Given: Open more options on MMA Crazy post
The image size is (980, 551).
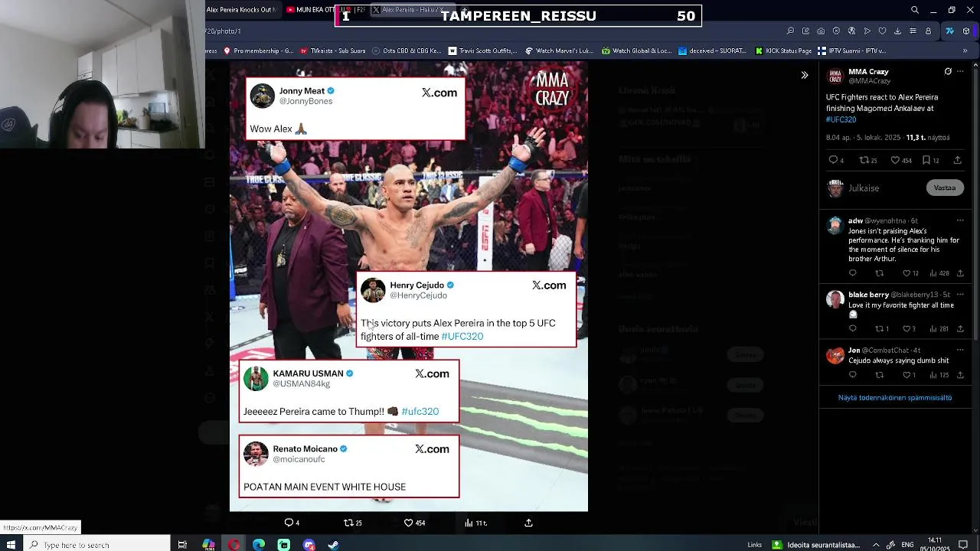Looking at the screenshot, I should (x=960, y=71).
